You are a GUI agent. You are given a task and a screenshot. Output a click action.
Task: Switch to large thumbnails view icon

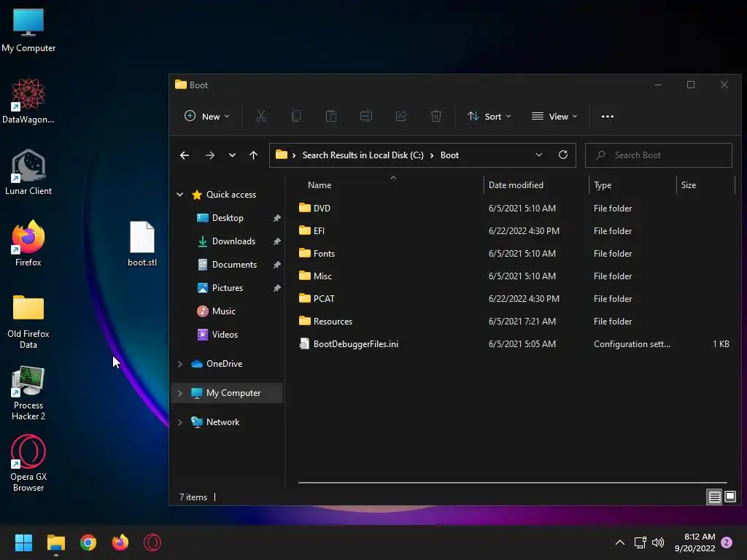coord(729,497)
